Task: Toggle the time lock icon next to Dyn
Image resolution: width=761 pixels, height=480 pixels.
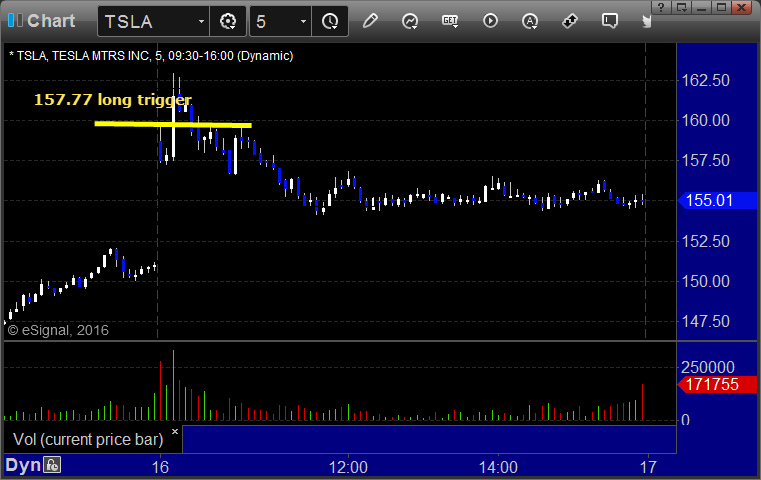Action: [52, 465]
